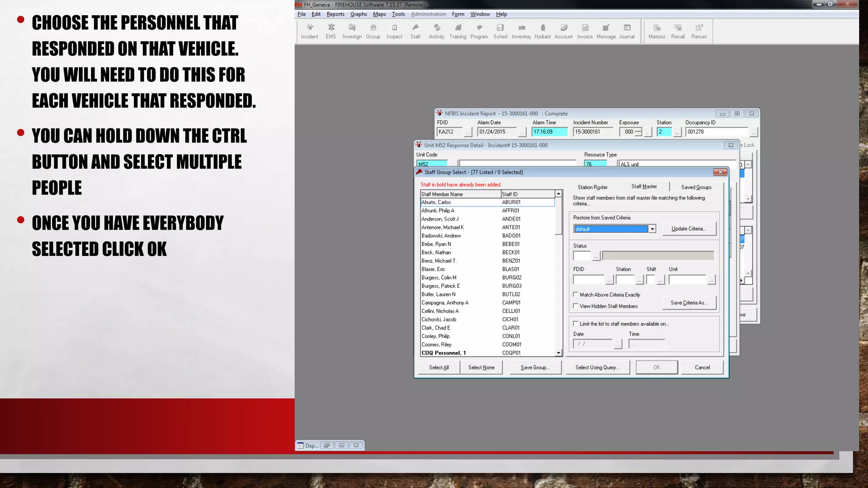Screen dimensions: 868x488
Task: Switch to the Station Roster tab
Action: 592,187
